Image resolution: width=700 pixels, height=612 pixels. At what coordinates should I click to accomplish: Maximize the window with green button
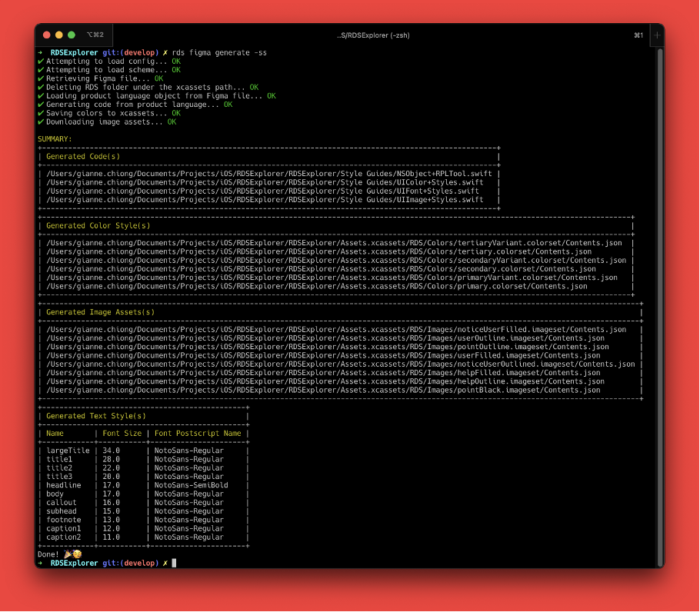(x=72, y=35)
